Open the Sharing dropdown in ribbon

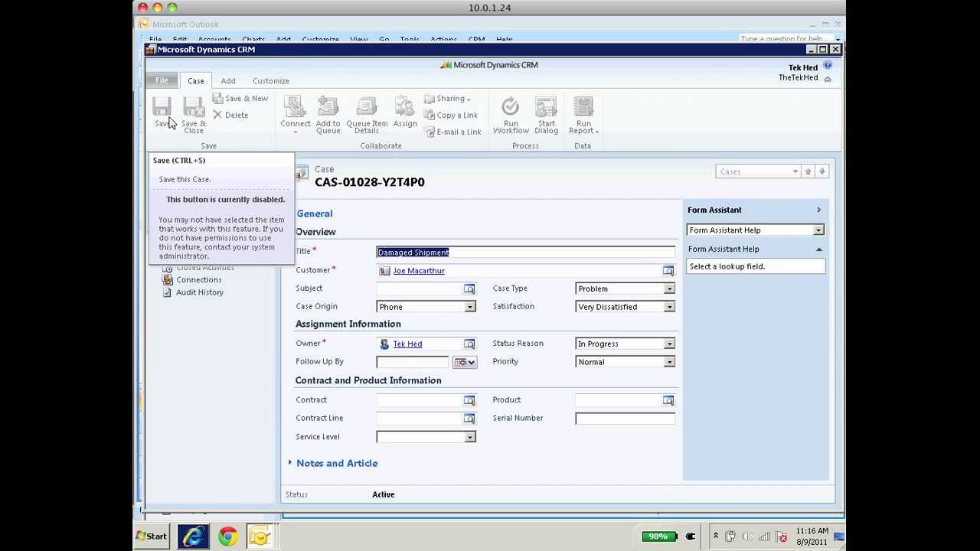(448, 99)
